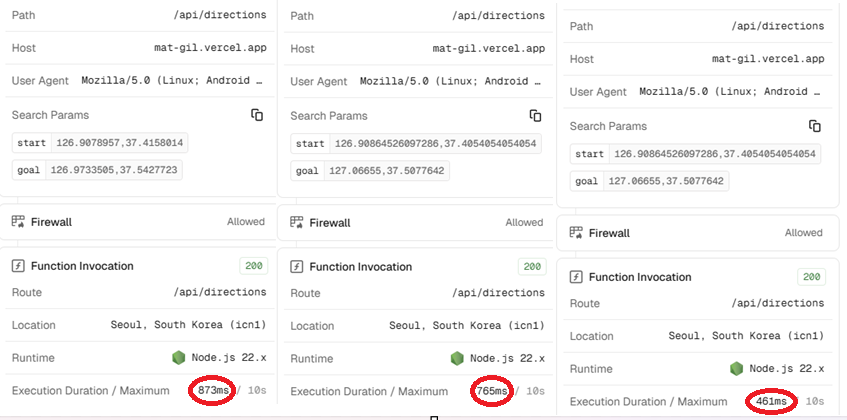This screenshot has width=847, height=420.
Task: Click the Firewall icon in the middle panel (765ms)
Action: (x=297, y=222)
